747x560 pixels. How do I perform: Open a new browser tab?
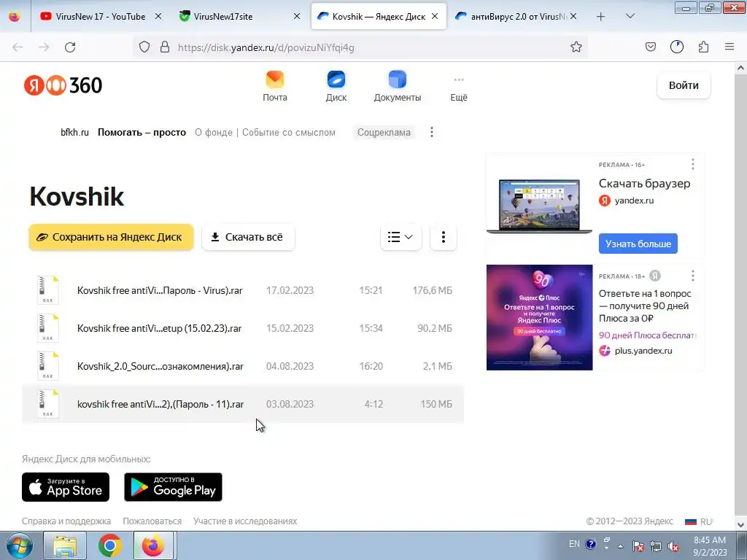(601, 17)
